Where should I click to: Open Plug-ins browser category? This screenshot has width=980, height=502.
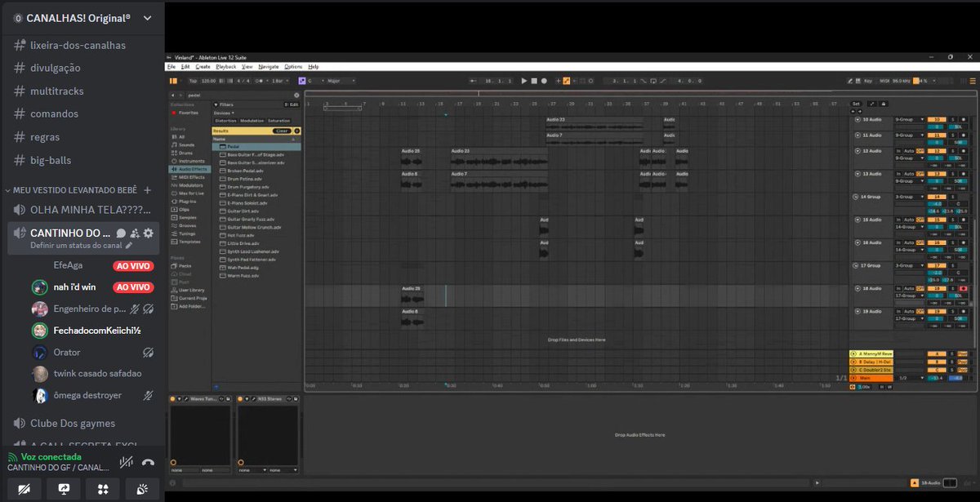187,201
